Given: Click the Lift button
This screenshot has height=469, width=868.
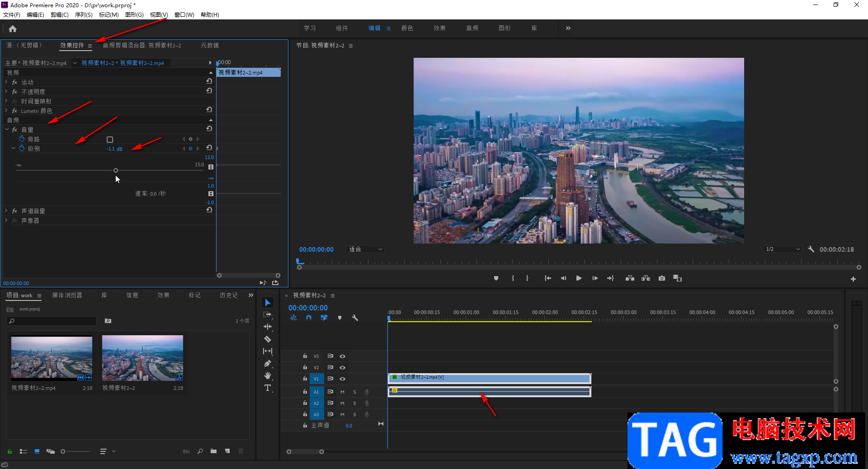Looking at the screenshot, I should [630, 278].
